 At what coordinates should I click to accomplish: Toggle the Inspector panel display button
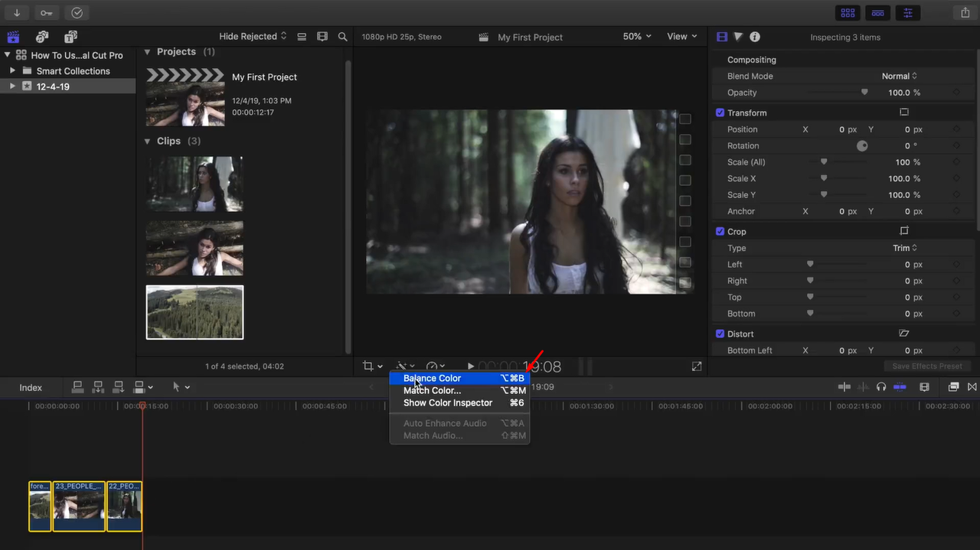click(x=908, y=13)
